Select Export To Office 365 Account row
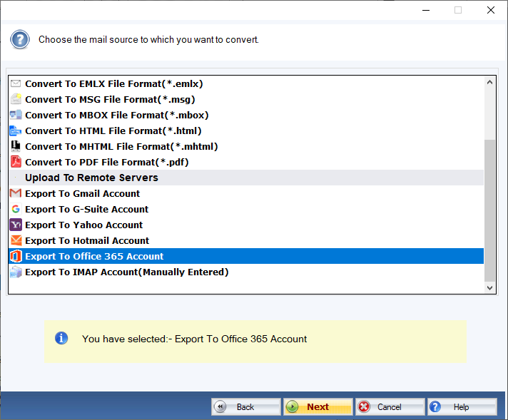 246,256
